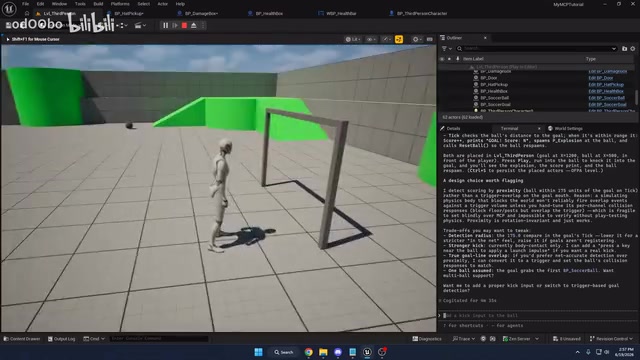640x360 pixels.
Task: Click the Outliner pin column header
Action: tap(458, 59)
